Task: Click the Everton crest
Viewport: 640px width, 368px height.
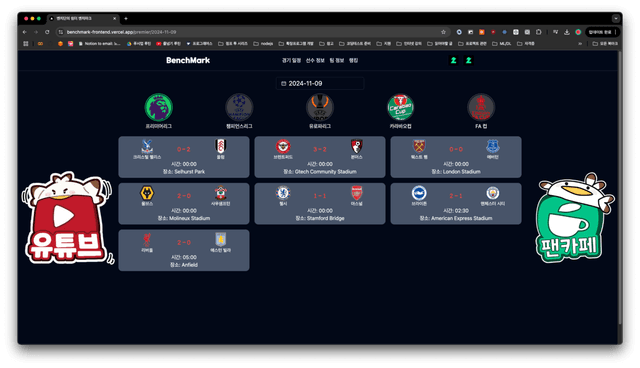Action: pos(493,146)
